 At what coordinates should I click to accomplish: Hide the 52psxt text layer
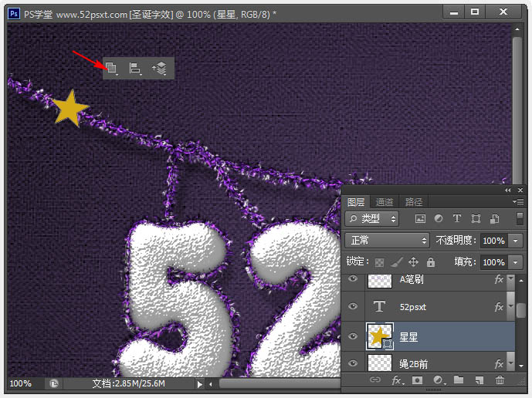pyautogui.click(x=353, y=306)
